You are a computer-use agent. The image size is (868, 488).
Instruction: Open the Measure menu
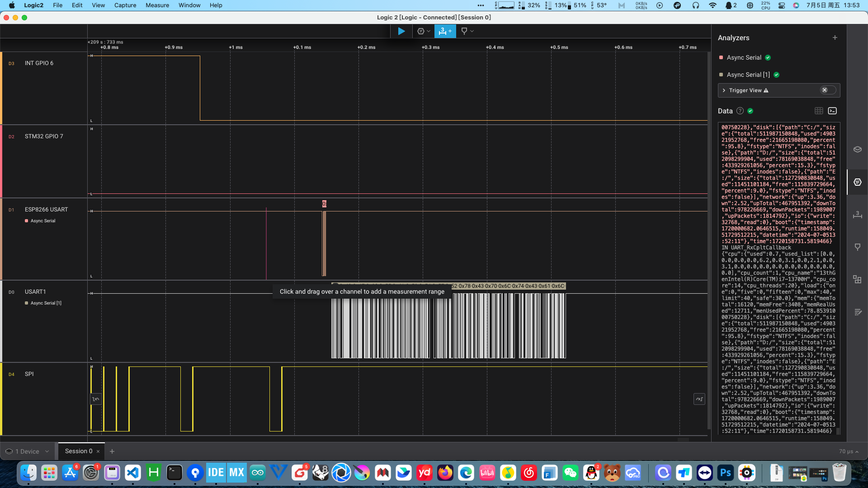pos(157,5)
